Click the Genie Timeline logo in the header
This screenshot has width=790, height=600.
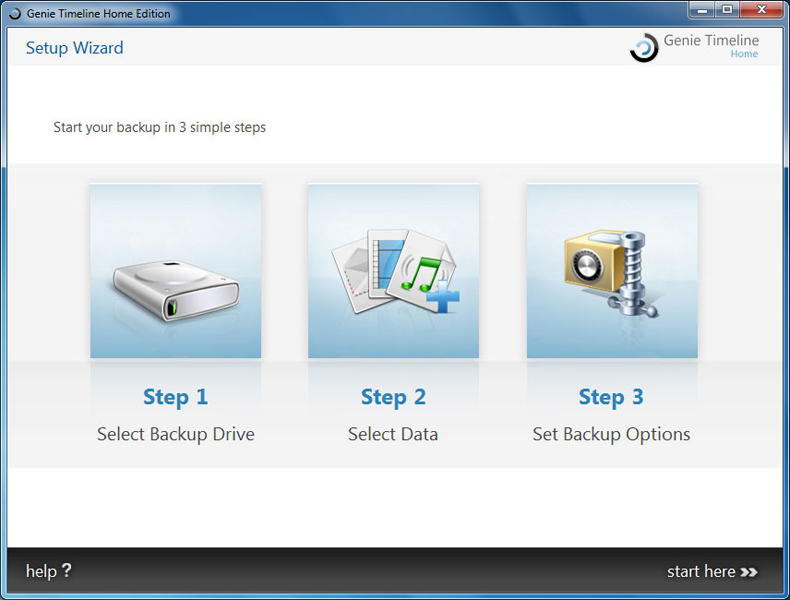point(694,47)
